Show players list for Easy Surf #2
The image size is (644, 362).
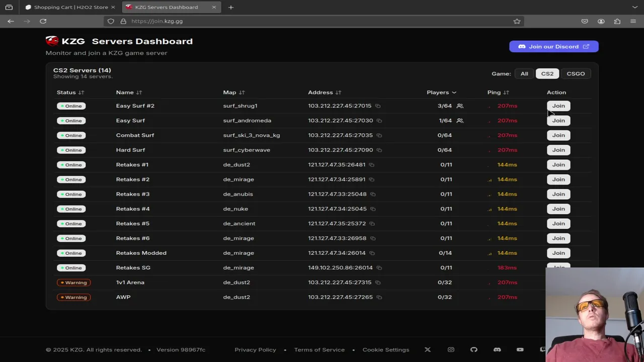tap(460, 106)
